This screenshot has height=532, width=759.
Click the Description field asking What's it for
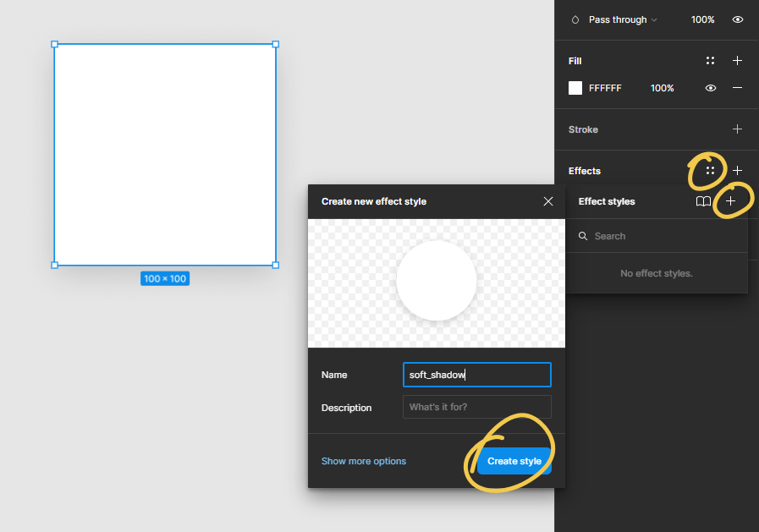pos(476,407)
